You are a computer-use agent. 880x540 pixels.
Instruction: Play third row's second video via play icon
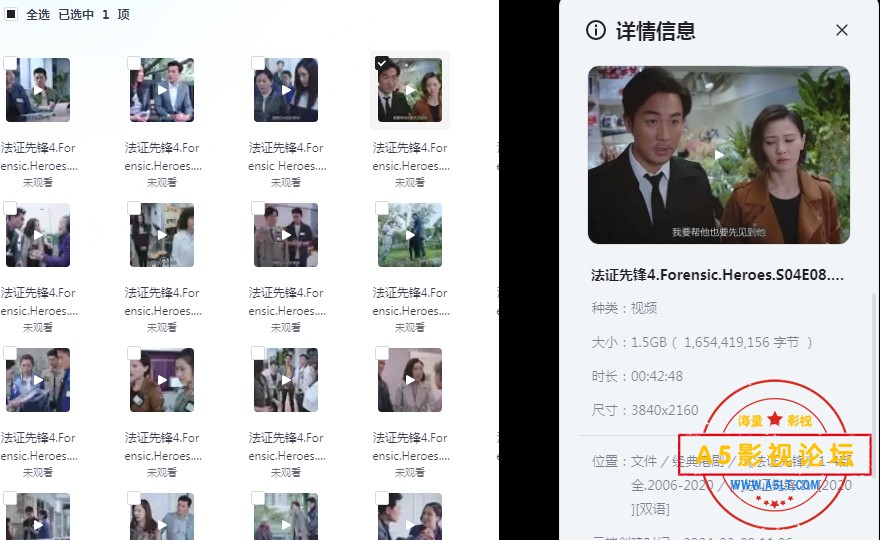click(x=162, y=380)
